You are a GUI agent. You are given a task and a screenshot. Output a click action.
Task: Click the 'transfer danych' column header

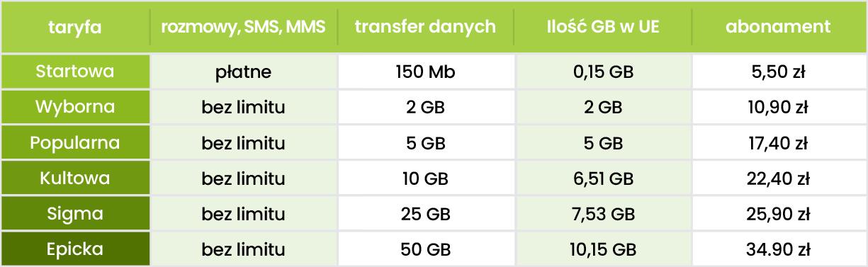[425, 28]
